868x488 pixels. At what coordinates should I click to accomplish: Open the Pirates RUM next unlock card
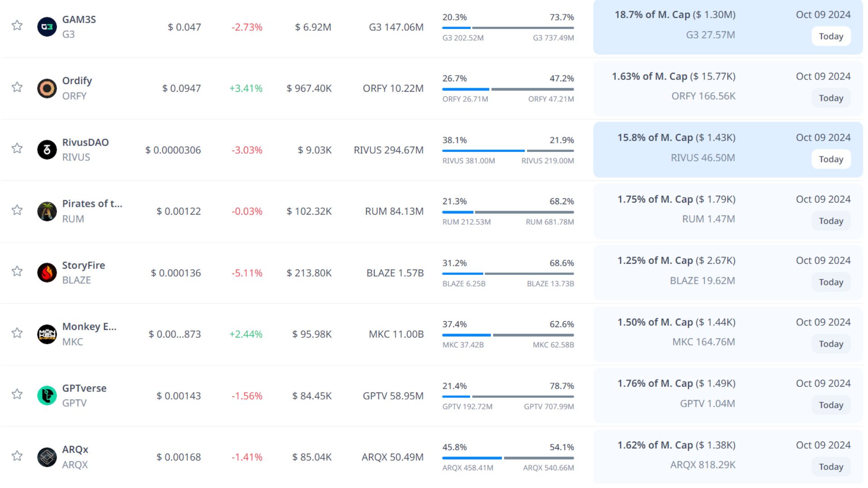(727, 211)
